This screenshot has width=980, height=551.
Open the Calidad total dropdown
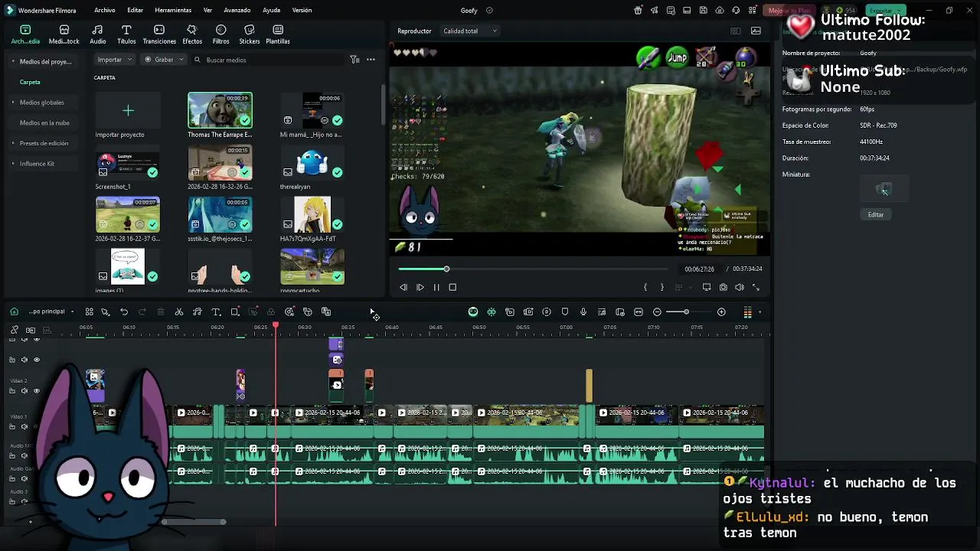[470, 31]
